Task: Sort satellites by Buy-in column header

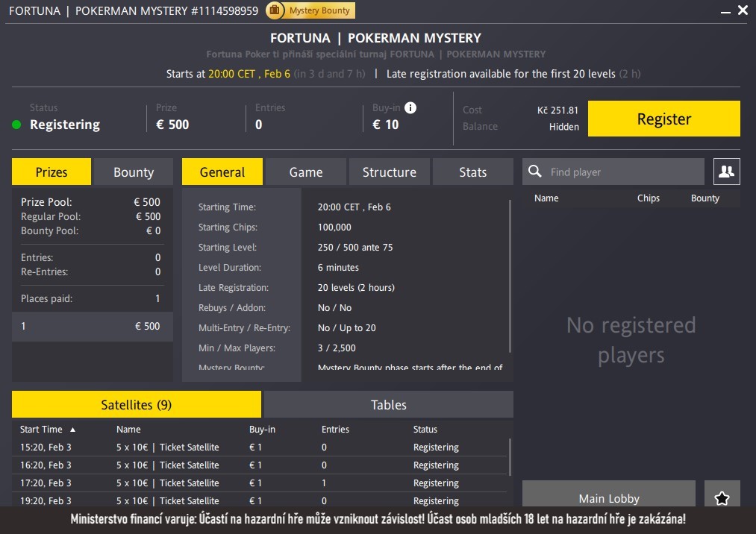Action: [262, 430]
